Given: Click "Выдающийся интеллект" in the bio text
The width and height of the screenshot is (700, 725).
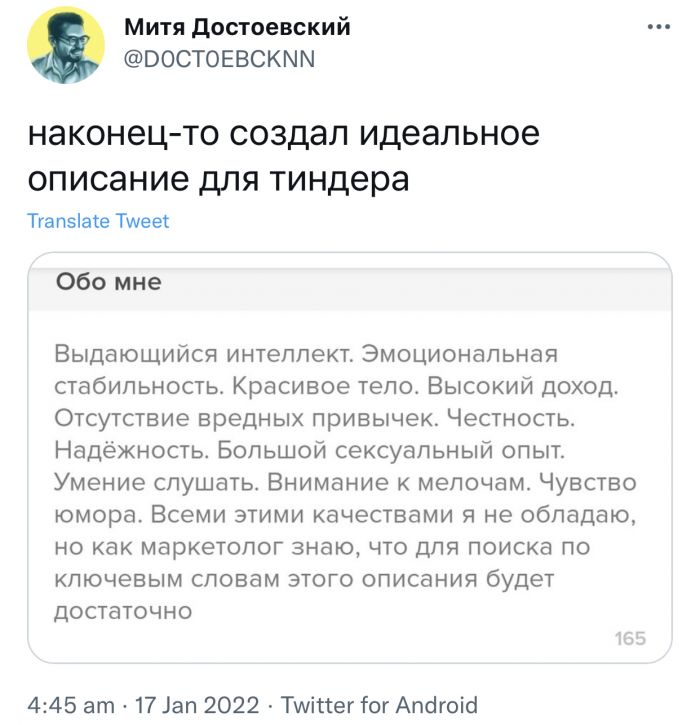Looking at the screenshot, I should click(201, 355).
